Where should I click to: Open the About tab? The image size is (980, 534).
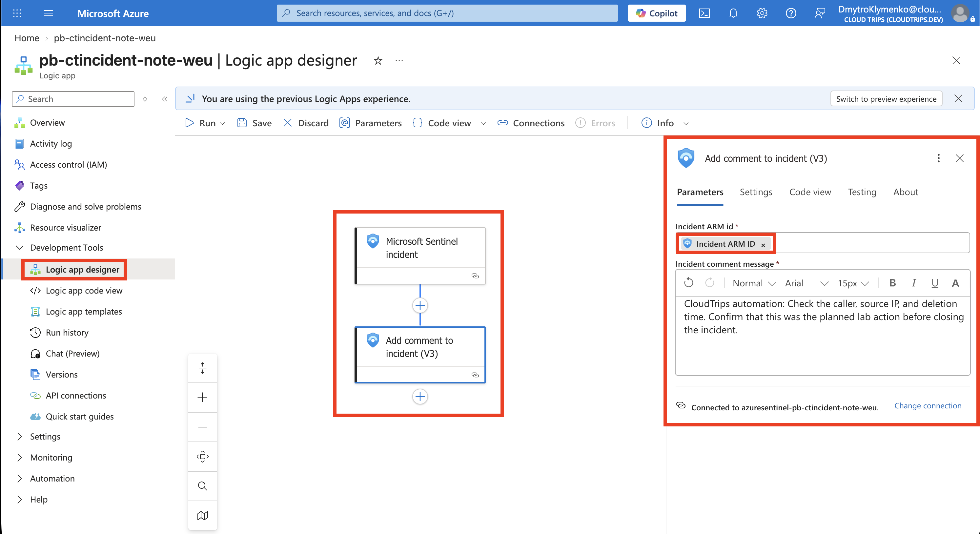(x=906, y=192)
